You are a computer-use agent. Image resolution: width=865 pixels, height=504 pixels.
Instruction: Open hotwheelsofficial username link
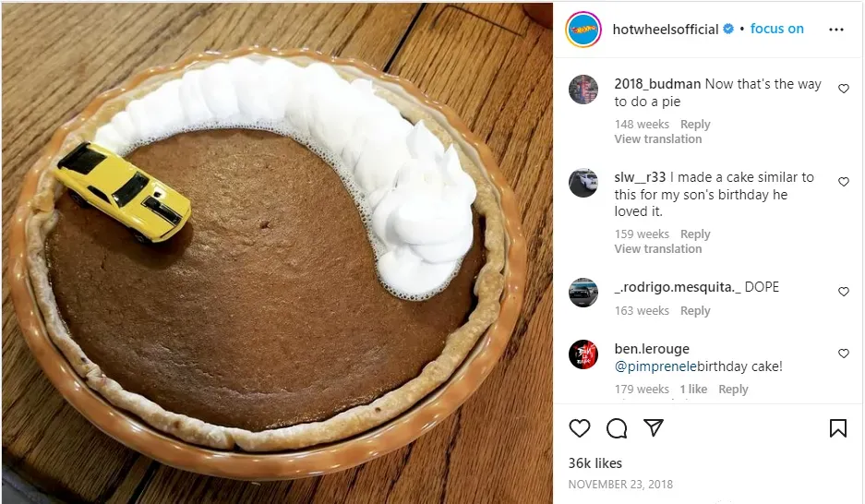coord(666,30)
